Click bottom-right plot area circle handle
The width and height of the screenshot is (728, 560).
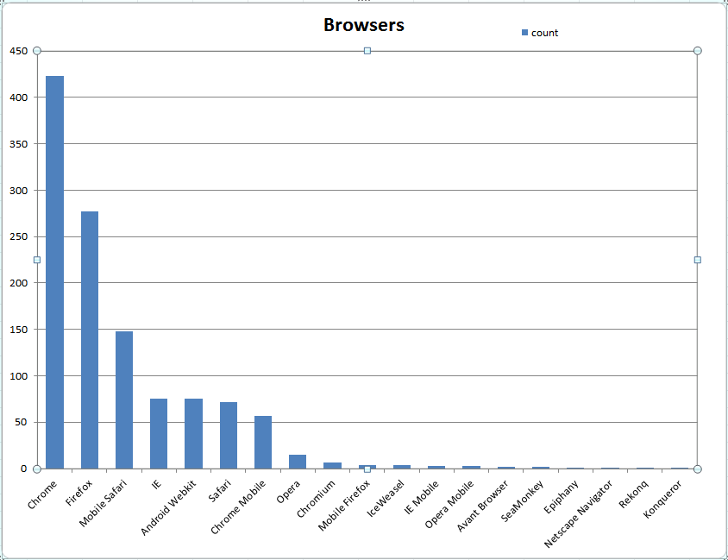697,469
